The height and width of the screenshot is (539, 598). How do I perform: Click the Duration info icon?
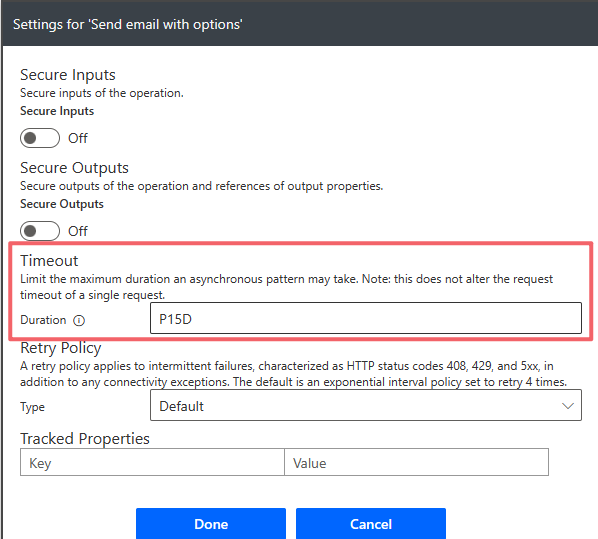[x=79, y=320]
